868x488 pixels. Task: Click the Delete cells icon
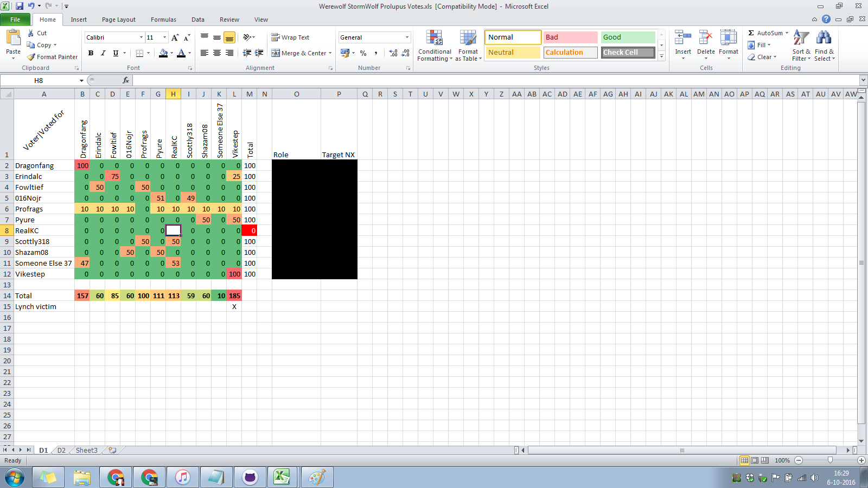706,38
